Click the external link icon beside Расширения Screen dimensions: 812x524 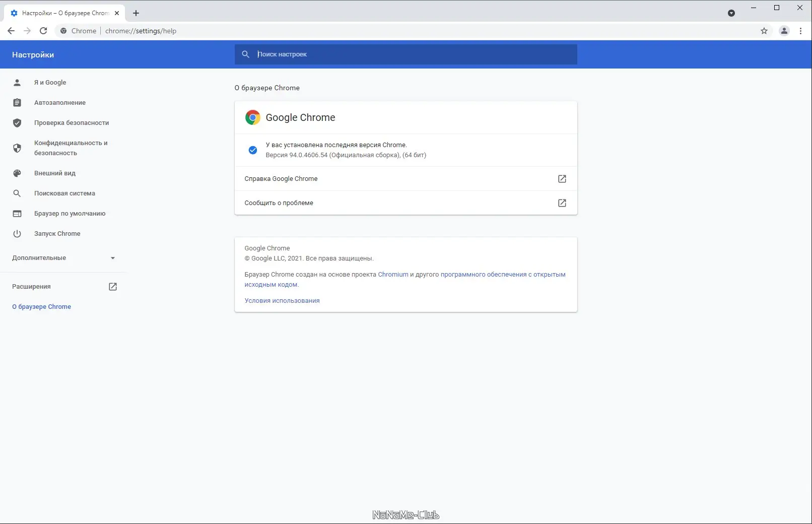[x=113, y=287]
